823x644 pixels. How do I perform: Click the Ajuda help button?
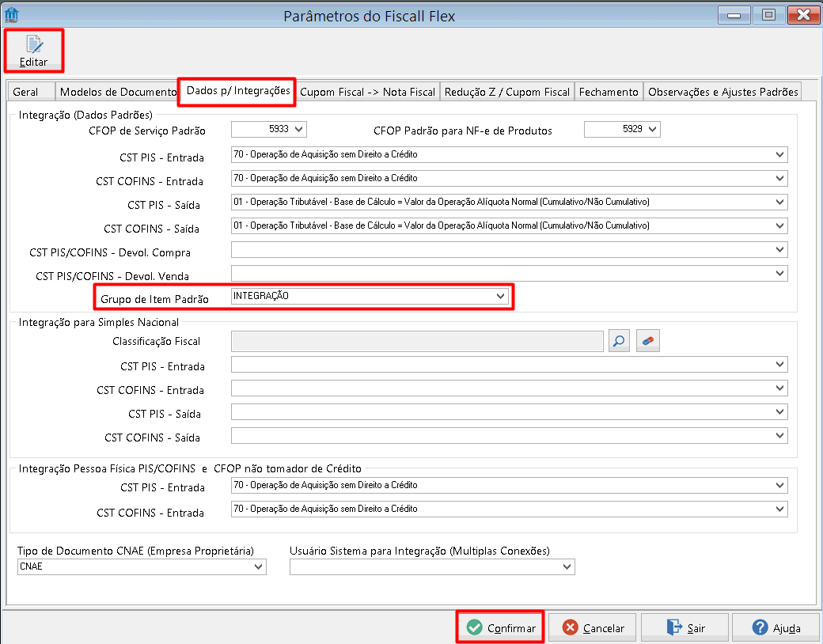pos(776,627)
